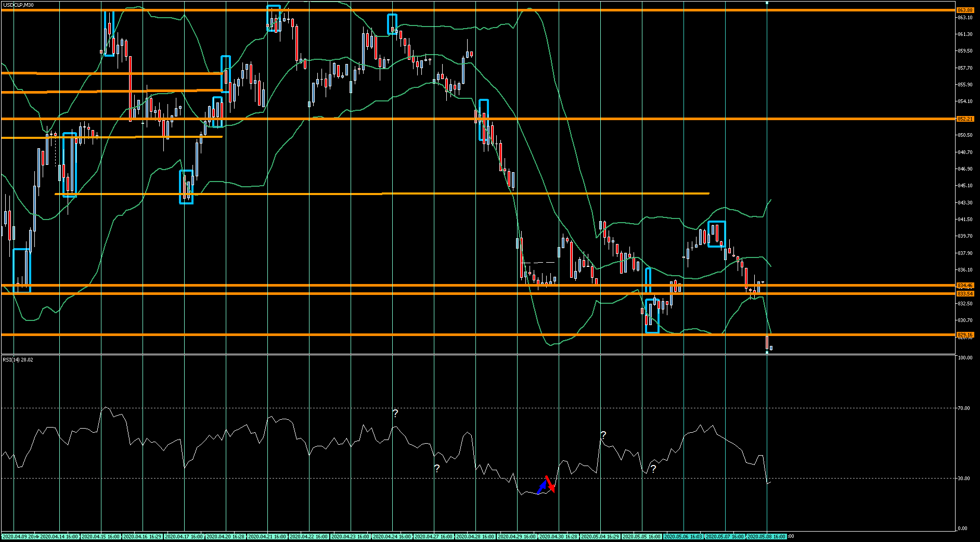
Task: Select the 2020.04.14 16:00 date marker
Action: pos(59,536)
